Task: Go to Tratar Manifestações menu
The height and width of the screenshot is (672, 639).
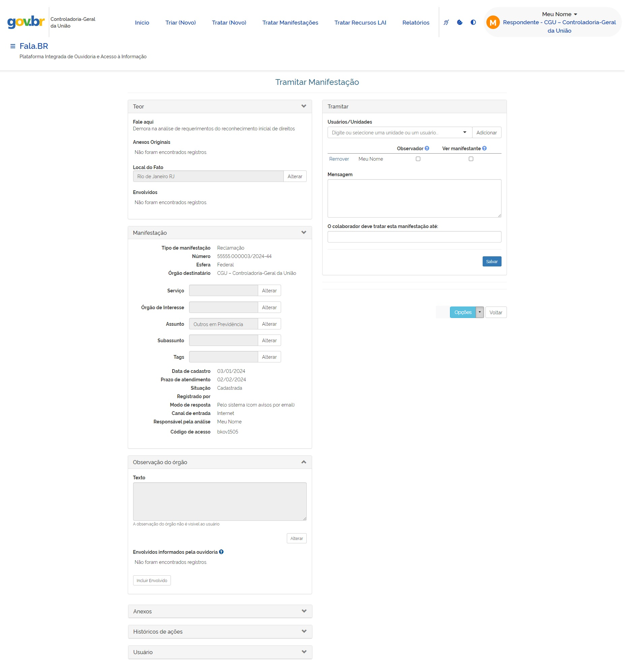Action: pos(290,23)
